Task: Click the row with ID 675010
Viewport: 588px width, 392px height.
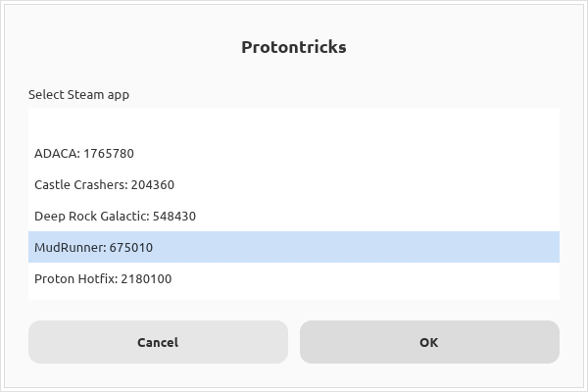Action: [94, 247]
